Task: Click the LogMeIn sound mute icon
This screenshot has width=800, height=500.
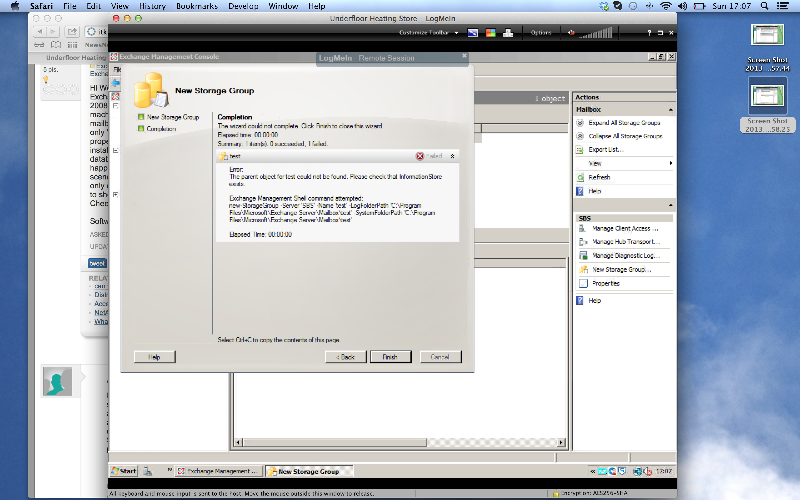Action: [x=571, y=33]
